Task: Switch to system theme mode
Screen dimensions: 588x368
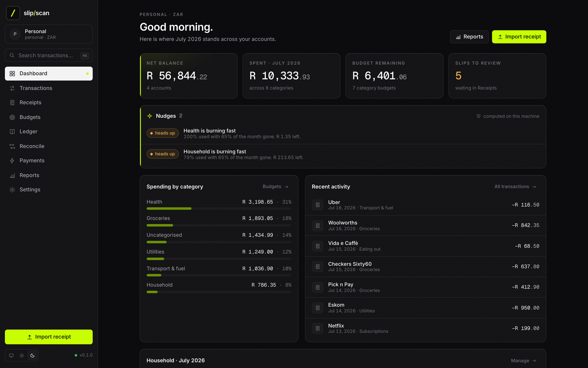Action: pos(11,355)
